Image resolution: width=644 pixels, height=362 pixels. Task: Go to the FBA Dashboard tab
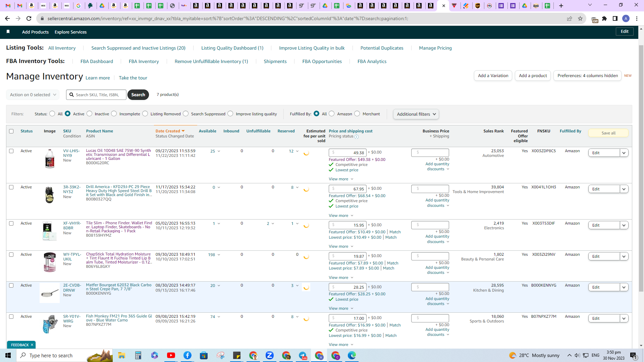tap(97, 61)
